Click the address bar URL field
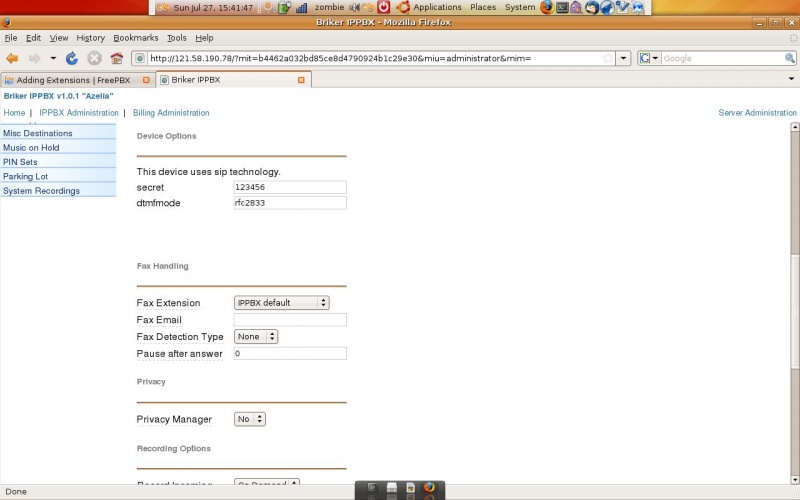 click(375, 58)
